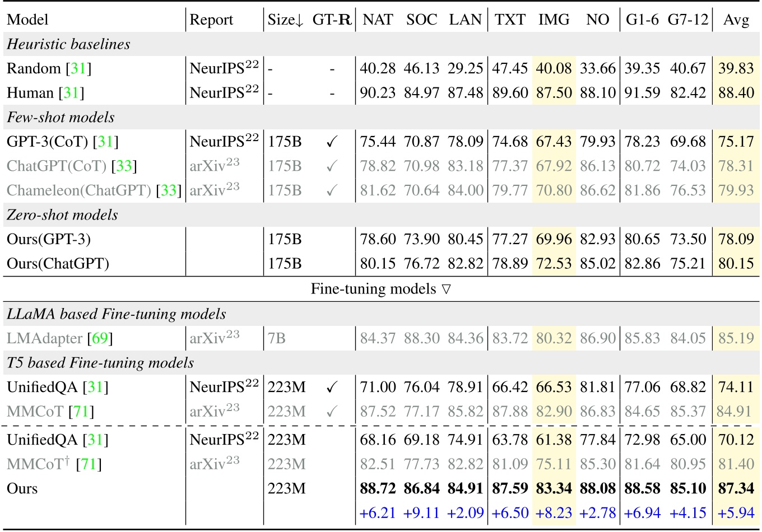Click the highlighted yellow 83.34 cell
Image resolution: width=762 pixels, height=532 pixels.
[554, 488]
